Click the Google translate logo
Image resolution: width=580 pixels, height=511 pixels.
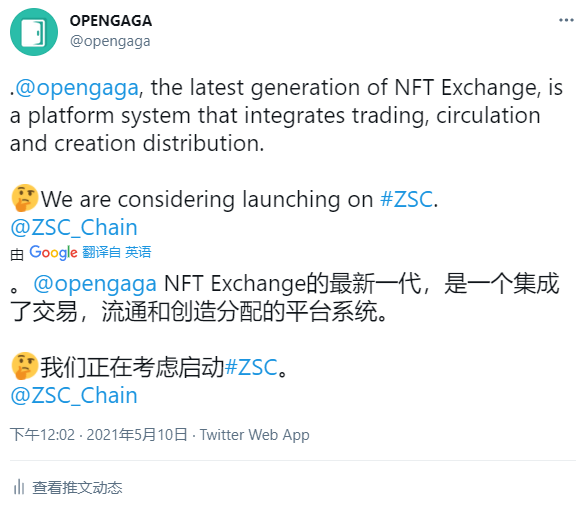click(x=53, y=253)
